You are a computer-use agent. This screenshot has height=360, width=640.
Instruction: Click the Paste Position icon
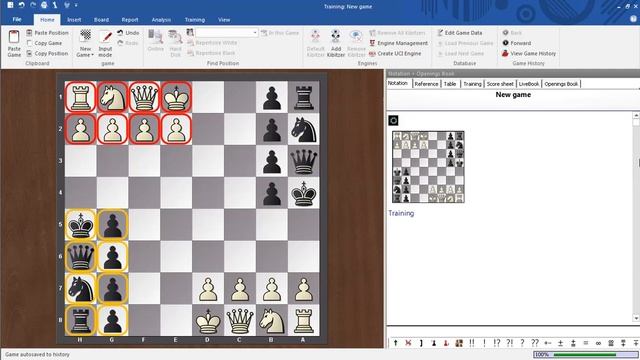(29, 33)
